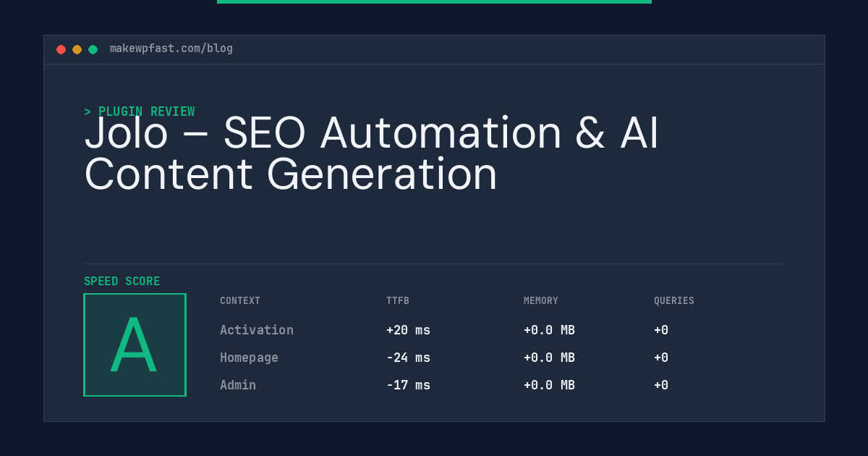The width and height of the screenshot is (868, 456).
Task: Click the Activation memory +0.0 MB value
Action: pyautogui.click(x=549, y=330)
